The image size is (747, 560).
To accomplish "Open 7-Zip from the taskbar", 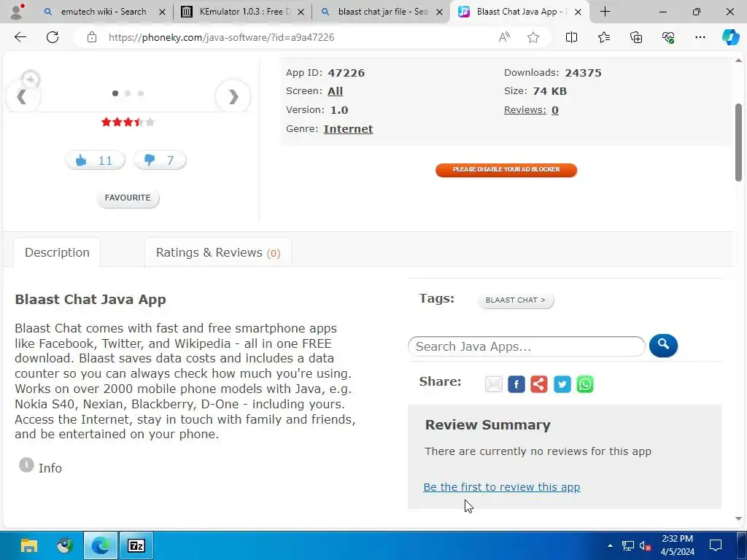I will 136,545.
